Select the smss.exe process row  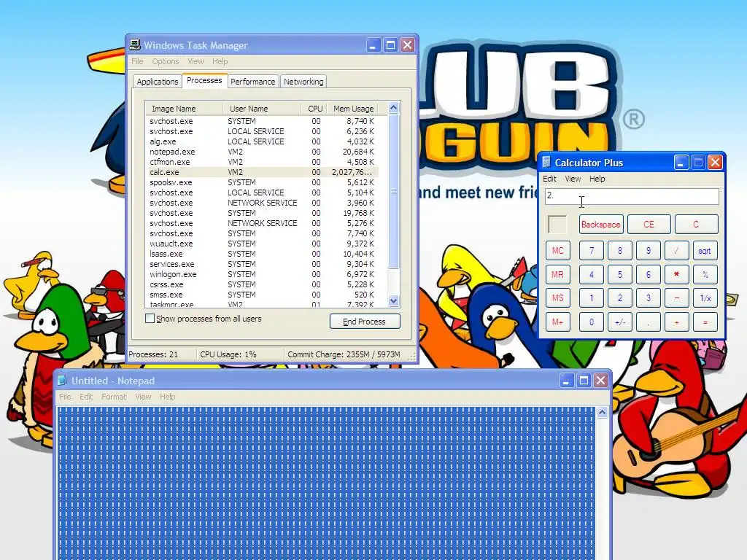point(262,295)
